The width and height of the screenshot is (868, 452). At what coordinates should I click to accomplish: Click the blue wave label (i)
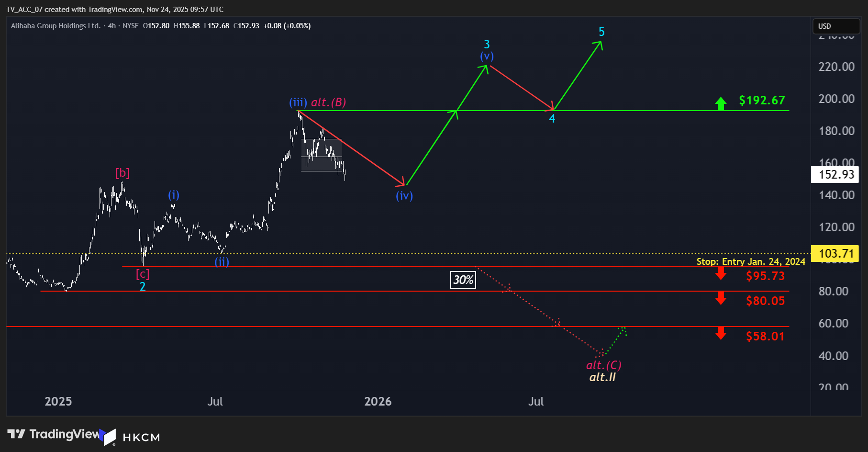(x=174, y=195)
